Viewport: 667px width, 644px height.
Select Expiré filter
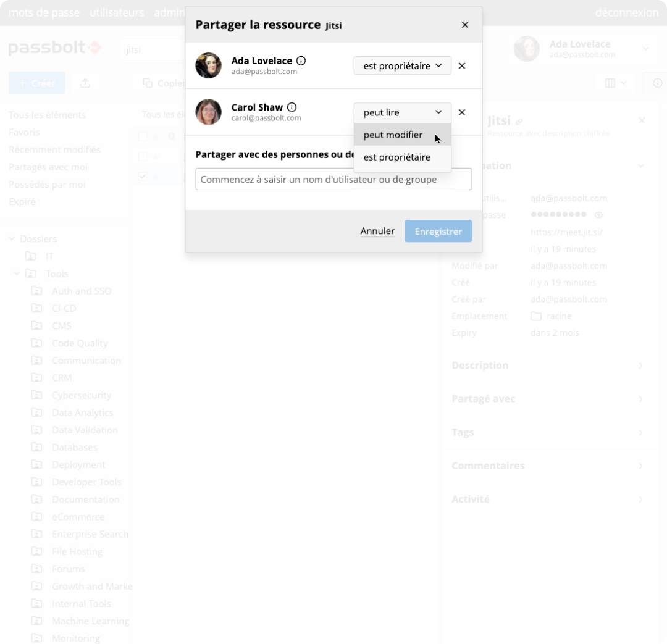pyautogui.click(x=22, y=202)
